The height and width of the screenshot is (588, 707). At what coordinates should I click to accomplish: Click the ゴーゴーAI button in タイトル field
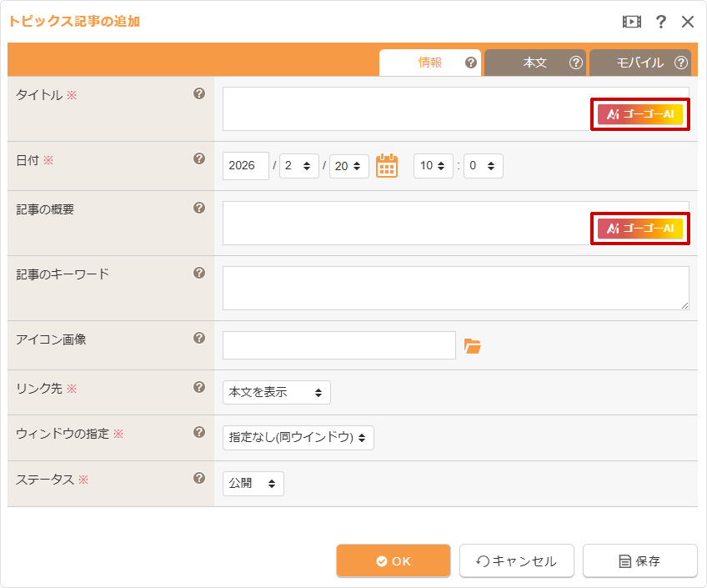coord(640,114)
